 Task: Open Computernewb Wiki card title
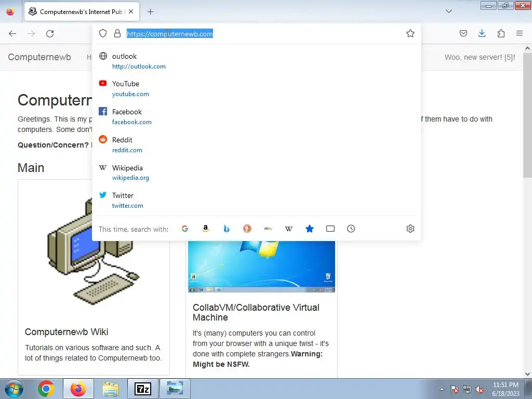pyautogui.click(x=66, y=332)
